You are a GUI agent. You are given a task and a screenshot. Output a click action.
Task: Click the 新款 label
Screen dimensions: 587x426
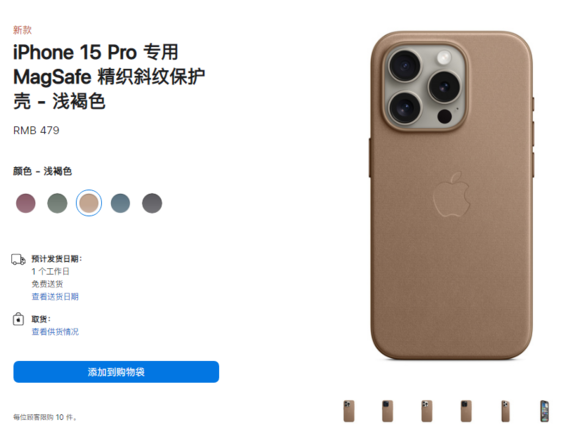pyautogui.click(x=22, y=30)
